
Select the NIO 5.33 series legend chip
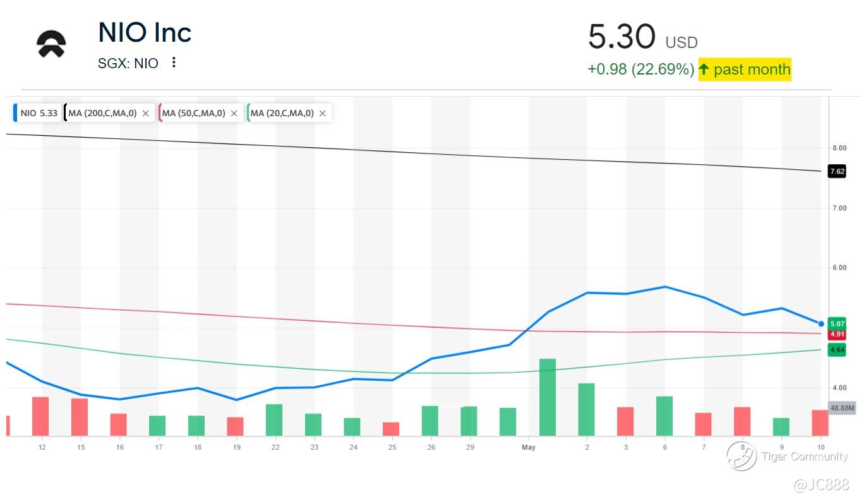37,113
